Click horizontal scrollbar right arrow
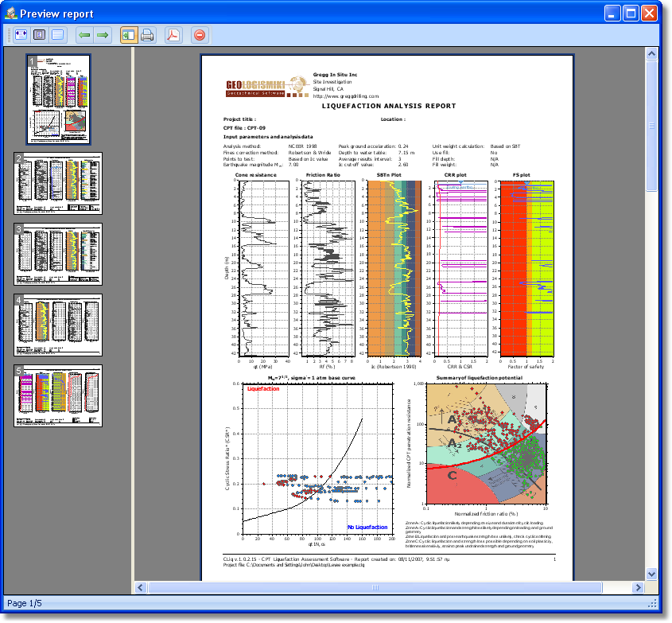672x623 pixels. tap(638, 588)
